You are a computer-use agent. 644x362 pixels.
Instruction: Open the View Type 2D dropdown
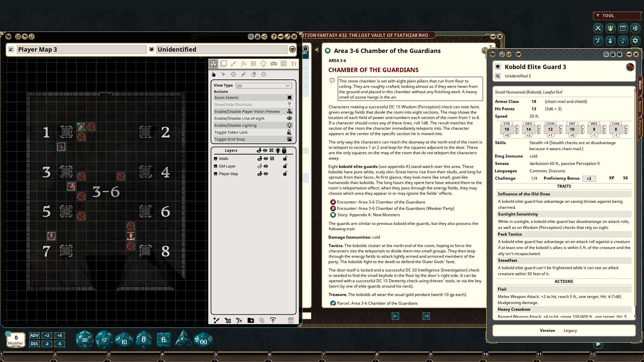pyautogui.click(x=263, y=86)
